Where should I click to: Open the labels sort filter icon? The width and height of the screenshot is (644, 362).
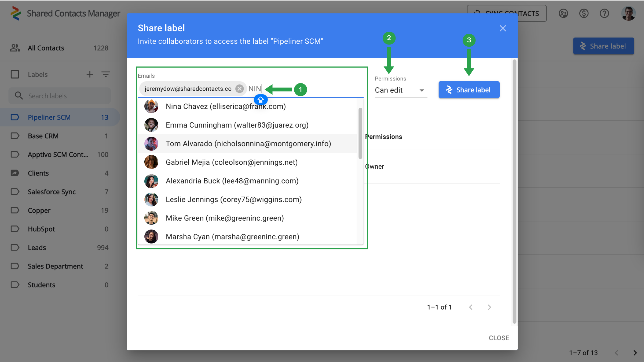point(105,74)
